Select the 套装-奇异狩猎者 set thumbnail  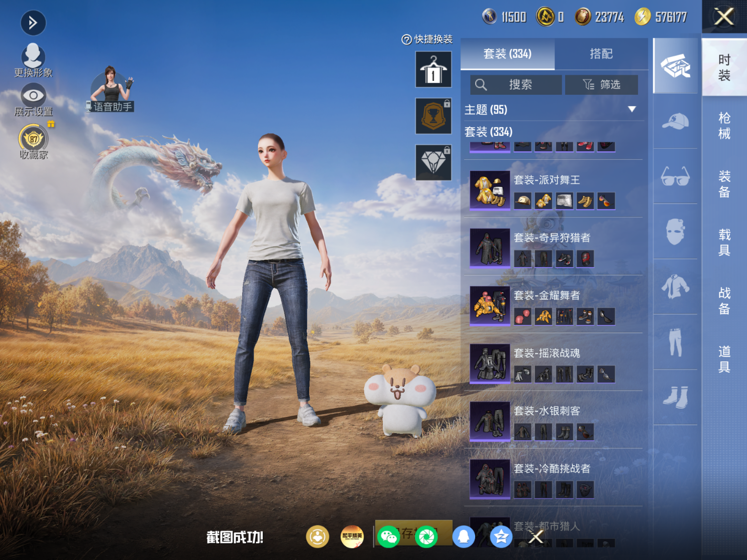point(490,247)
